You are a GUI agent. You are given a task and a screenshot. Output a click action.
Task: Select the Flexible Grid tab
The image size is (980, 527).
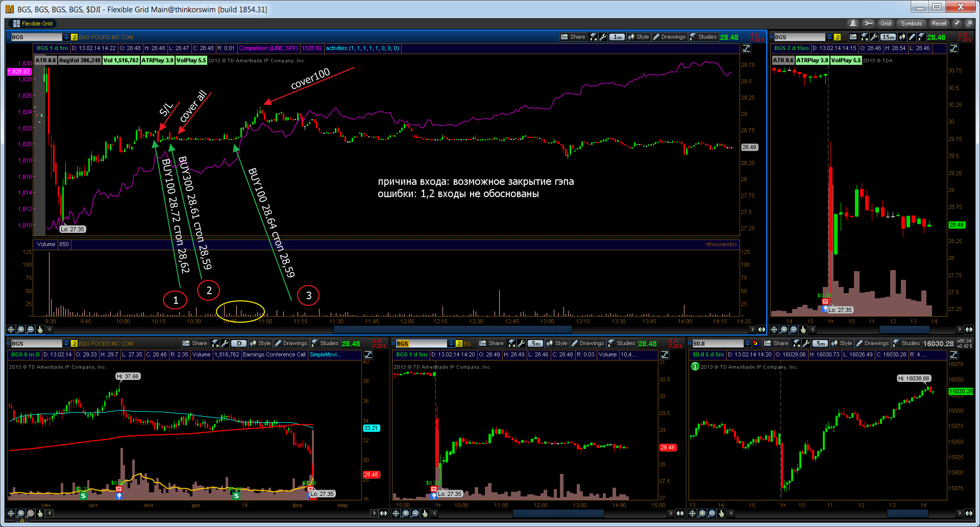coord(33,23)
